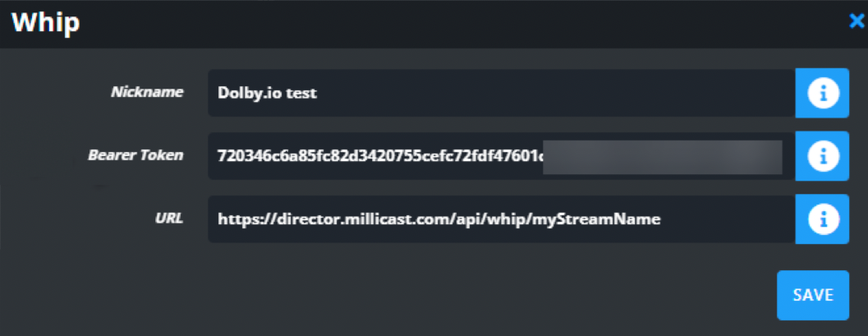This screenshot has height=336, width=868.
Task: Show info for the URL field
Action: (x=822, y=219)
